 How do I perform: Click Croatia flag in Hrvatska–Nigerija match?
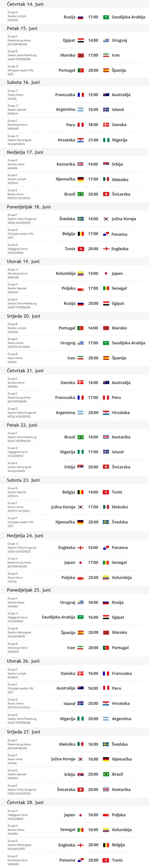coord(80,140)
